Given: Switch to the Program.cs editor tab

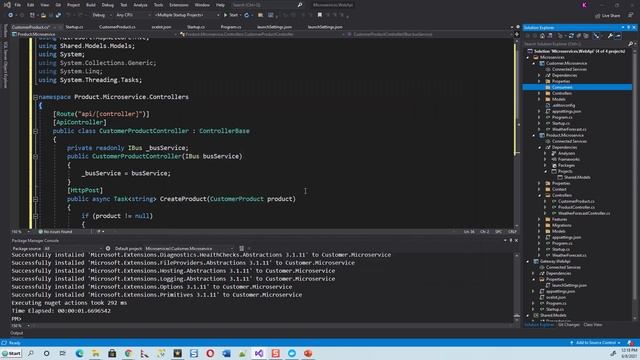Looking at the screenshot, I should [x=231, y=27].
